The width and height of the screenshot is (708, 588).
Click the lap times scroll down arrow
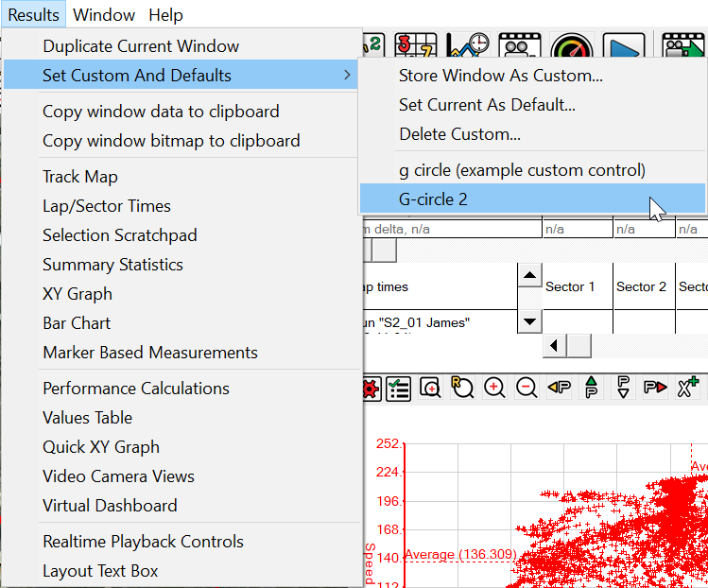(530, 321)
